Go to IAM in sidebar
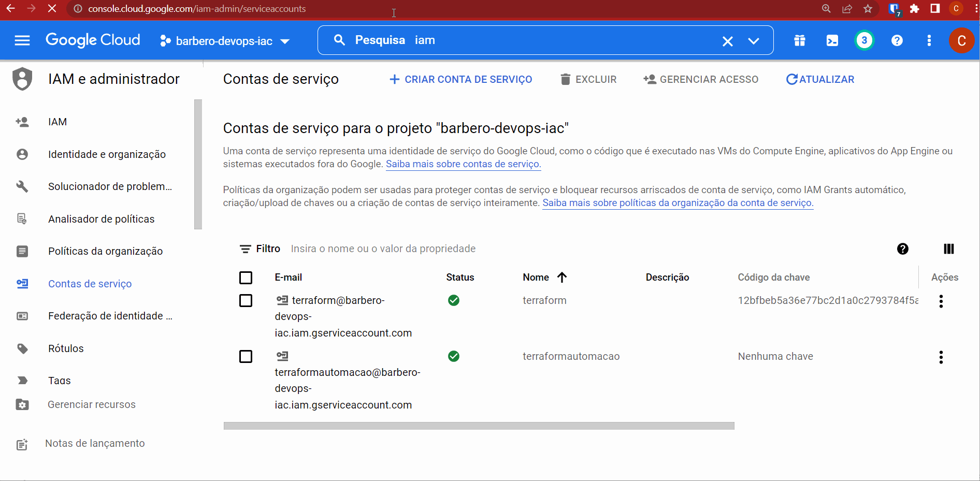 coord(57,122)
